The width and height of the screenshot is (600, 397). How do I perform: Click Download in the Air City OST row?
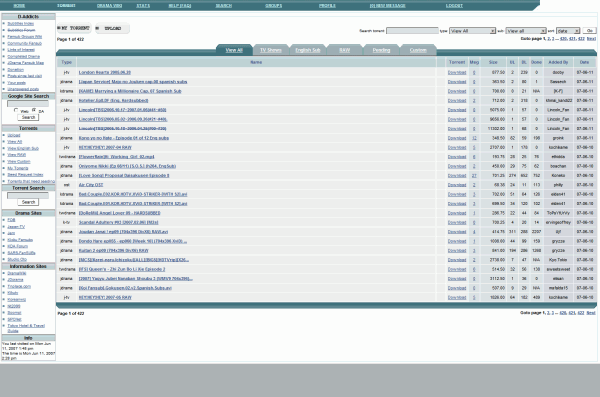tap(457, 185)
